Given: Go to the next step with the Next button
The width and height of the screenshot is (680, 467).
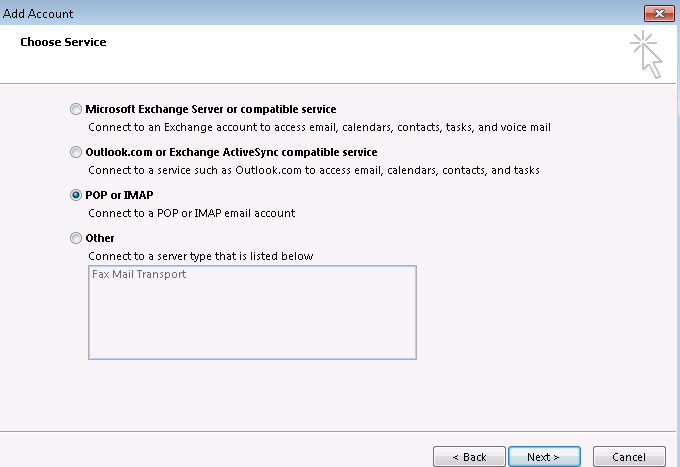Looking at the screenshot, I should tap(544, 457).
